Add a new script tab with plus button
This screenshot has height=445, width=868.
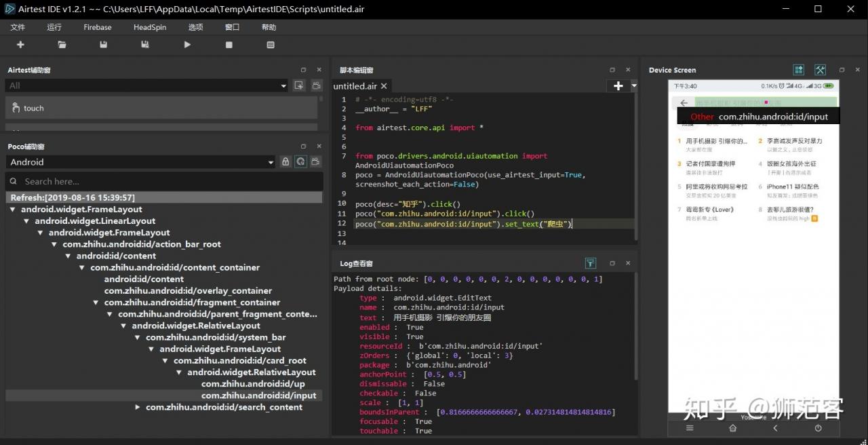(x=618, y=86)
